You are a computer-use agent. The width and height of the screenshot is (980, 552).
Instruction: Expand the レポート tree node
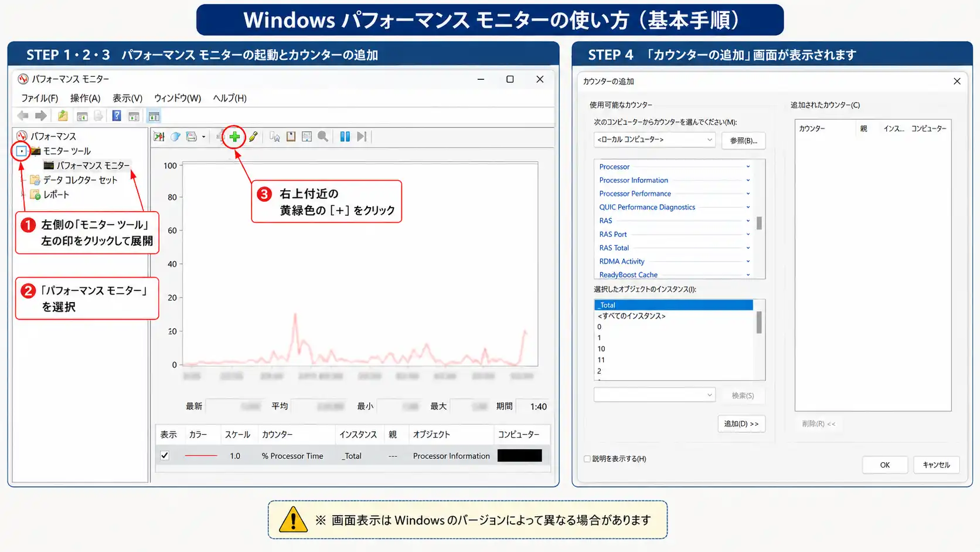[23, 194]
